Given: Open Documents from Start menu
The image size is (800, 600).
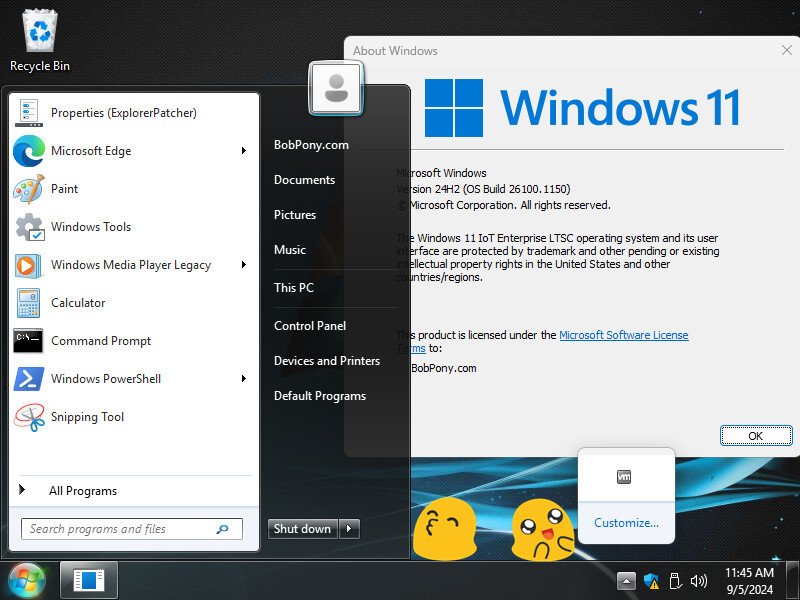Looking at the screenshot, I should [x=304, y=180].
